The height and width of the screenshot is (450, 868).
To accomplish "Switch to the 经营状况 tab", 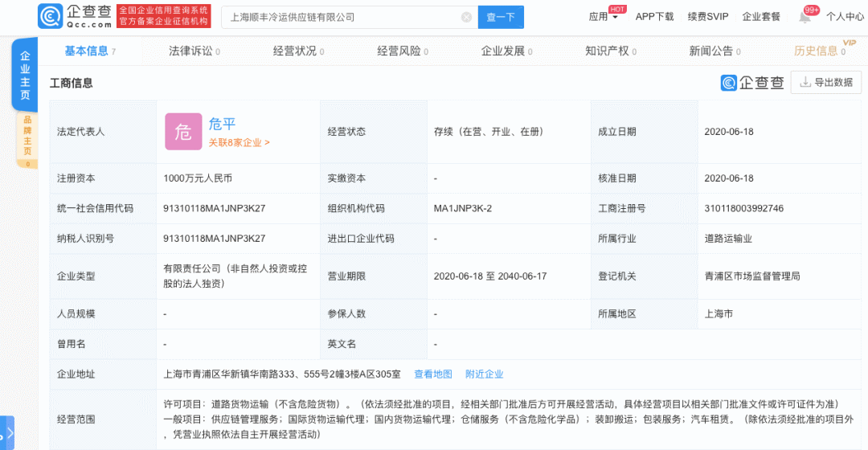I will [298, 51].
